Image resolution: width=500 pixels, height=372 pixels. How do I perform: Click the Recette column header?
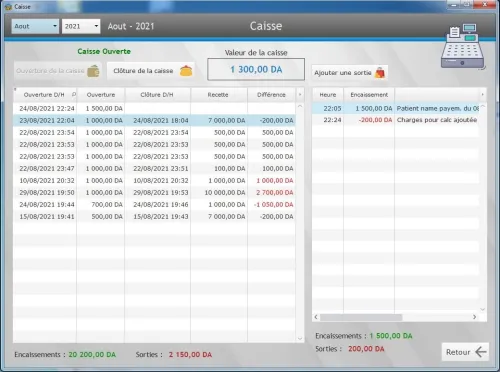coord(218,95)
